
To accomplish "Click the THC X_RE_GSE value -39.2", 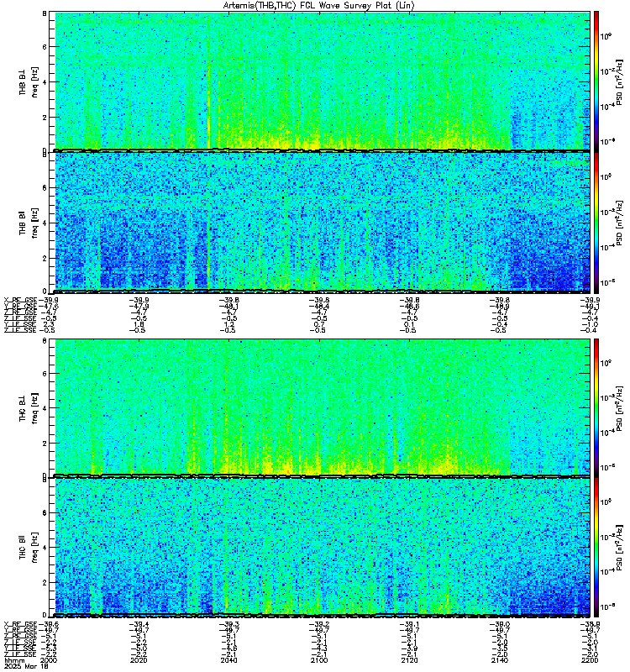I will [319, 624].
